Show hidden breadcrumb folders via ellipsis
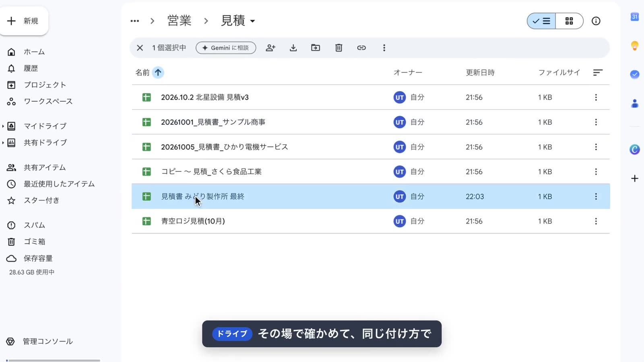The image size is (644, 362). (x=134, y=21)
